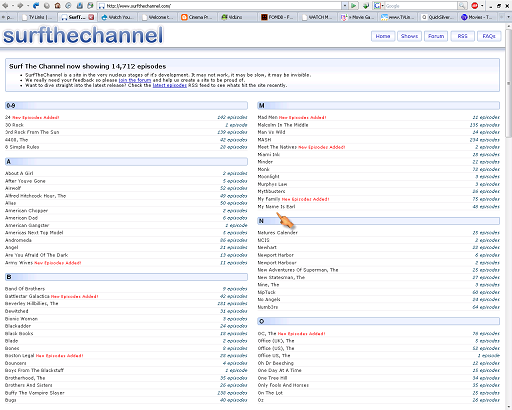Click the history clock toolbar icon

(68, 6)
